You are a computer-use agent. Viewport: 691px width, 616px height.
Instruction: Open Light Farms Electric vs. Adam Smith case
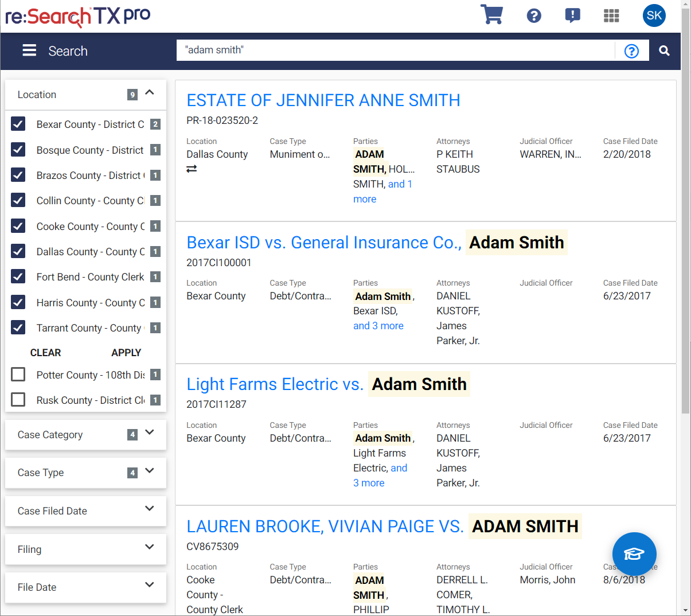tap(328, 384)
